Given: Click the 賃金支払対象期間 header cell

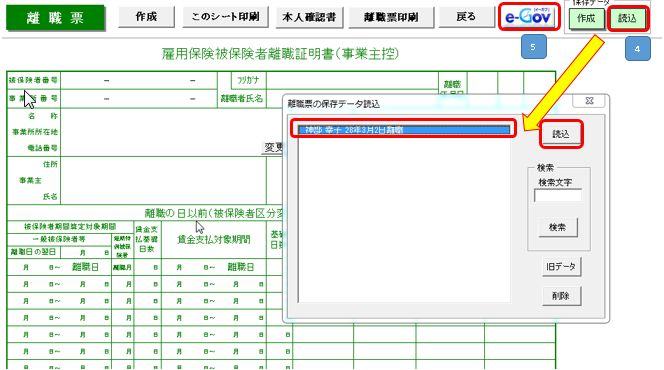Looking at the screenshot, I should pyautogui.click(x=213, y=240).
